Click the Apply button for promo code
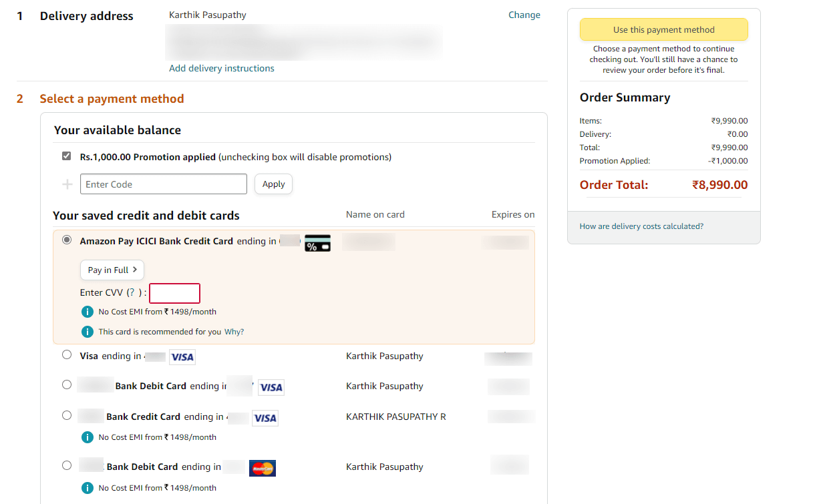 [273, 184]
